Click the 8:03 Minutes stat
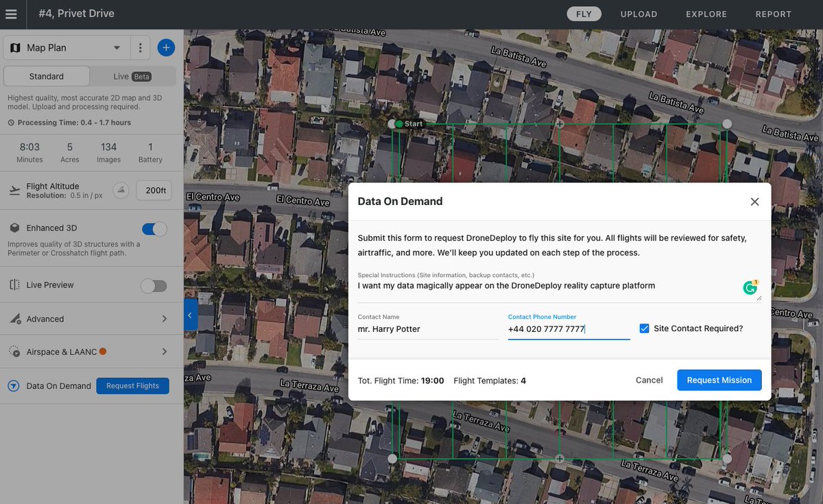 tap(29, 153)
